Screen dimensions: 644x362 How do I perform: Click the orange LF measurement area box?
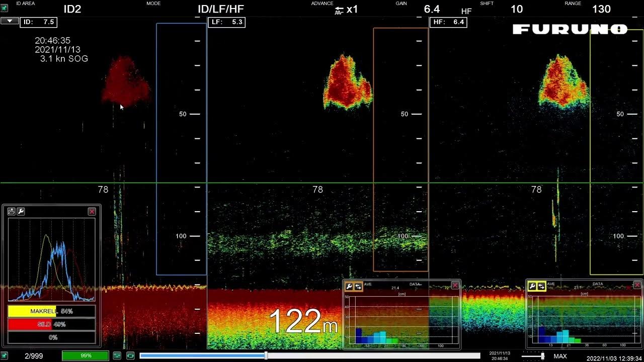tap(400, 150)
